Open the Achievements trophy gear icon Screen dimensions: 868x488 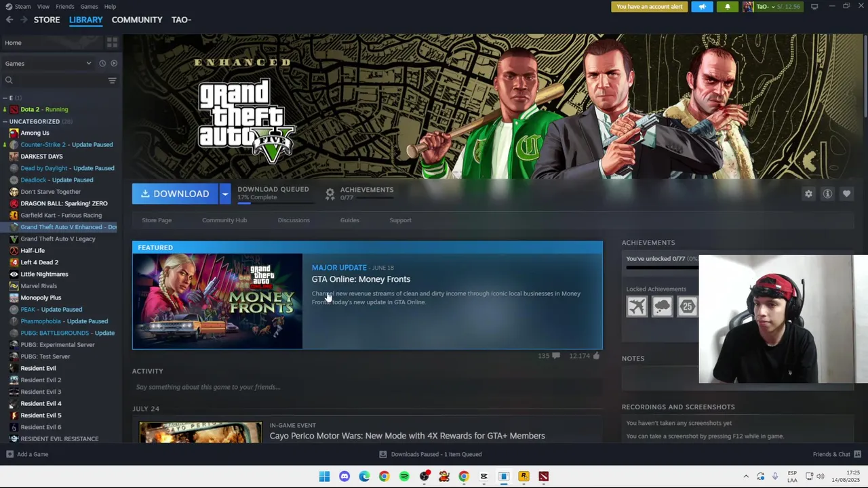330,194
